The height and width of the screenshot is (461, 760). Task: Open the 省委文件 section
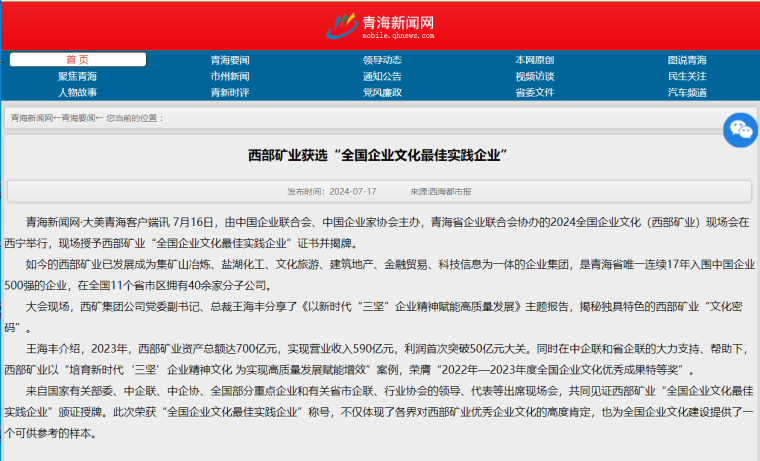(x=534, y=92)
